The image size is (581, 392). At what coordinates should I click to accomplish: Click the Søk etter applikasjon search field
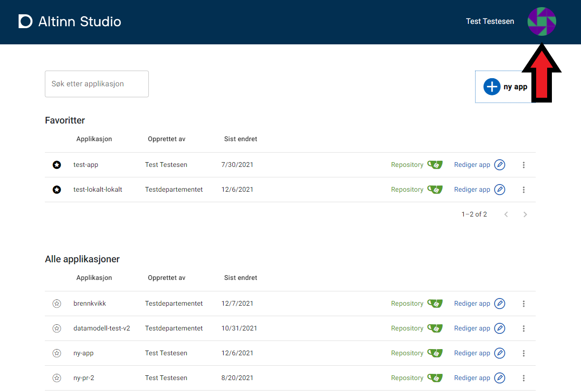click(97, 84)
